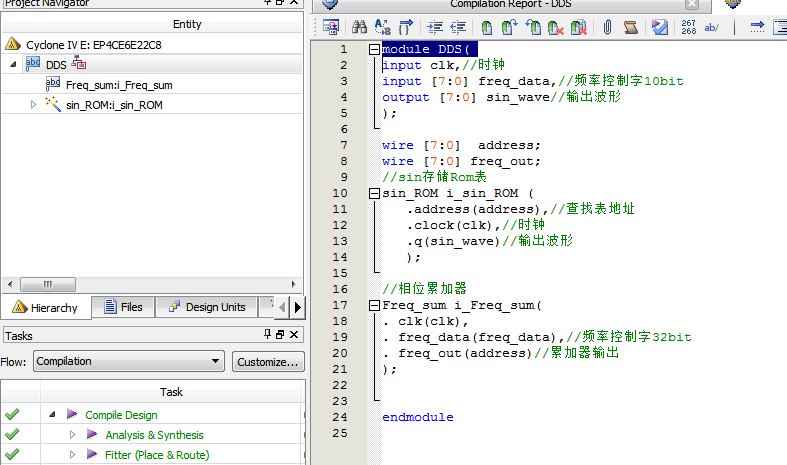Toggle bookmark in editor toolbar
Viewport: 787px width, 465px height.
[486, 27]
